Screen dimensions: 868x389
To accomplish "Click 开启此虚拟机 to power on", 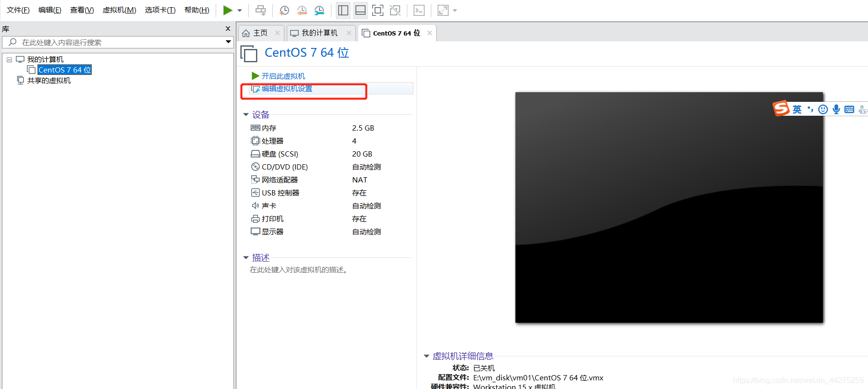I will [x=283, y=76].
